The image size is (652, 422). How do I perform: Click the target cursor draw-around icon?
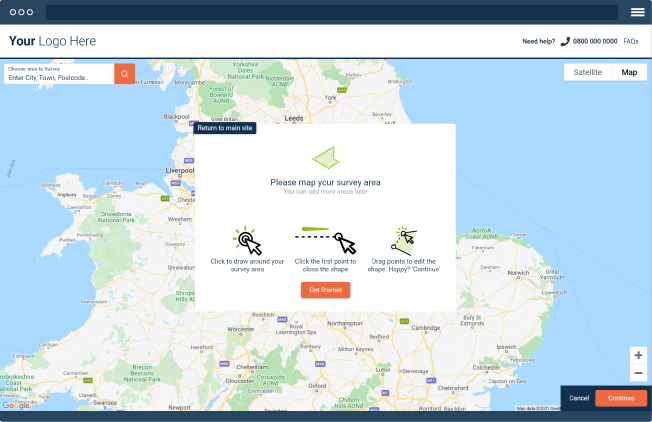click(x=247, y=241)
